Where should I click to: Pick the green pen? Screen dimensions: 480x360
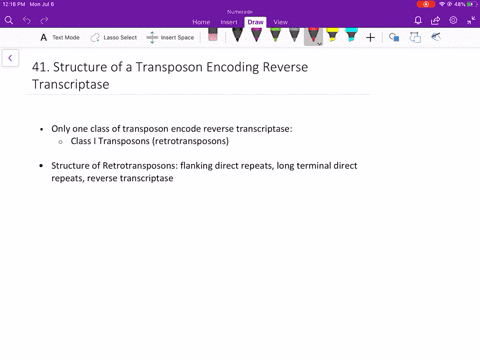click(x=275, y=35)
